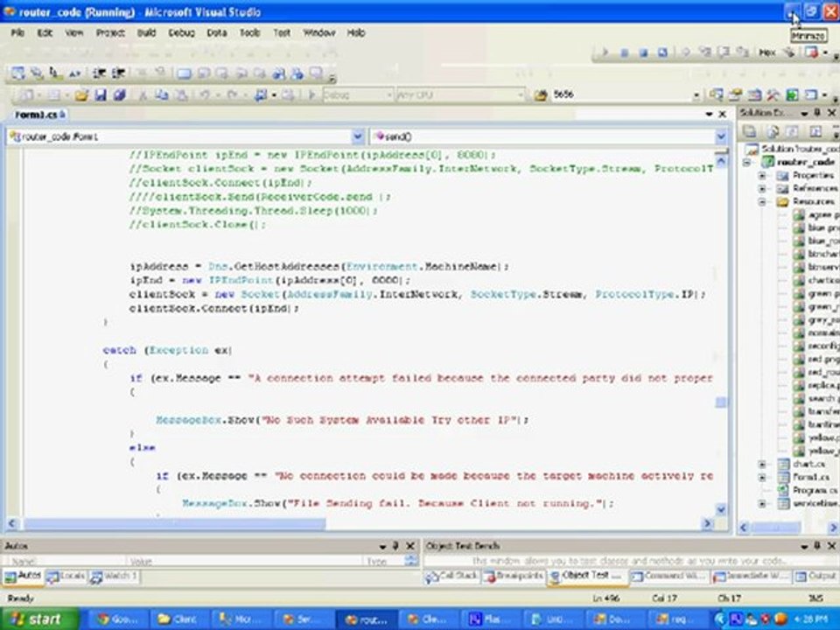Click the Start Debugging play icon
The height and width of the screenshot is (630, 840).
tap(311, 95)
